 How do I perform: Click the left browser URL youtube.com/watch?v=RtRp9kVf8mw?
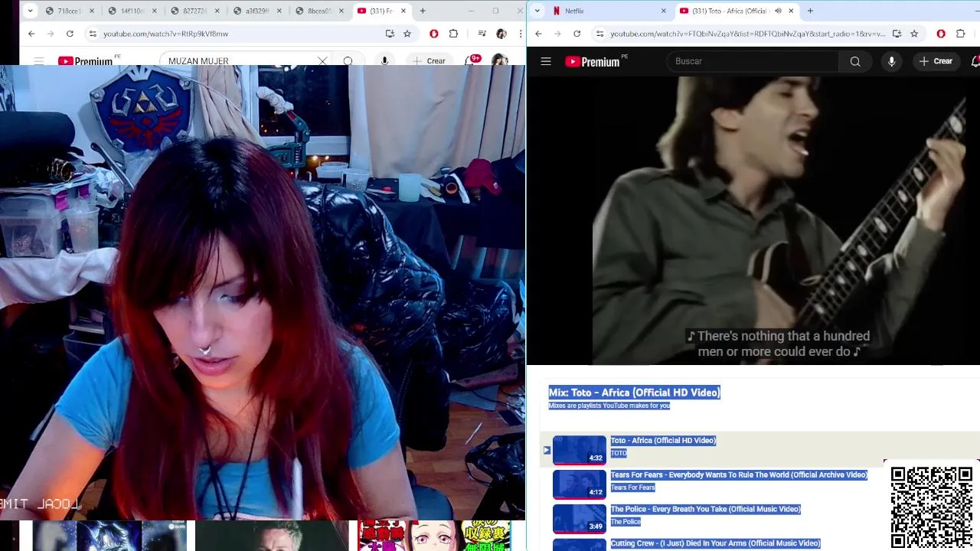point(165,34)
